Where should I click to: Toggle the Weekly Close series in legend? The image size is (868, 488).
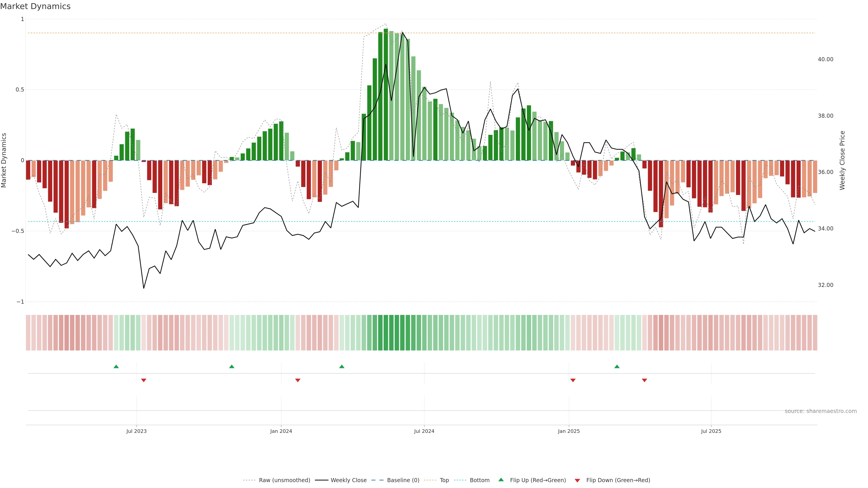click(x=348, y=480)
